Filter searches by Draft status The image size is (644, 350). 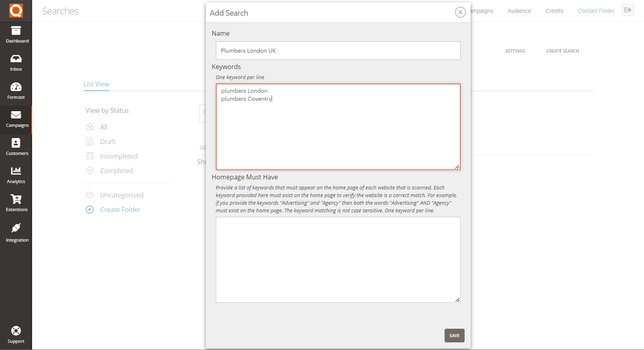pos(108,142)
